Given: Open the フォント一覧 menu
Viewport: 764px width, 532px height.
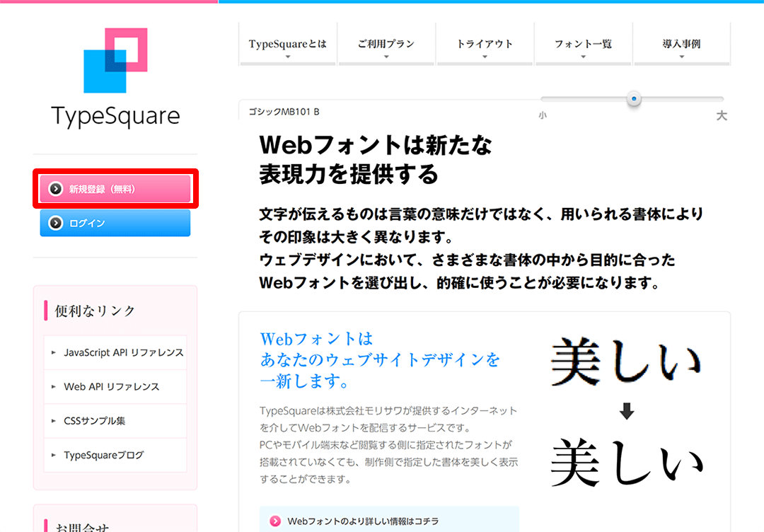Looking at the screenshot, I should pos(583,44).
